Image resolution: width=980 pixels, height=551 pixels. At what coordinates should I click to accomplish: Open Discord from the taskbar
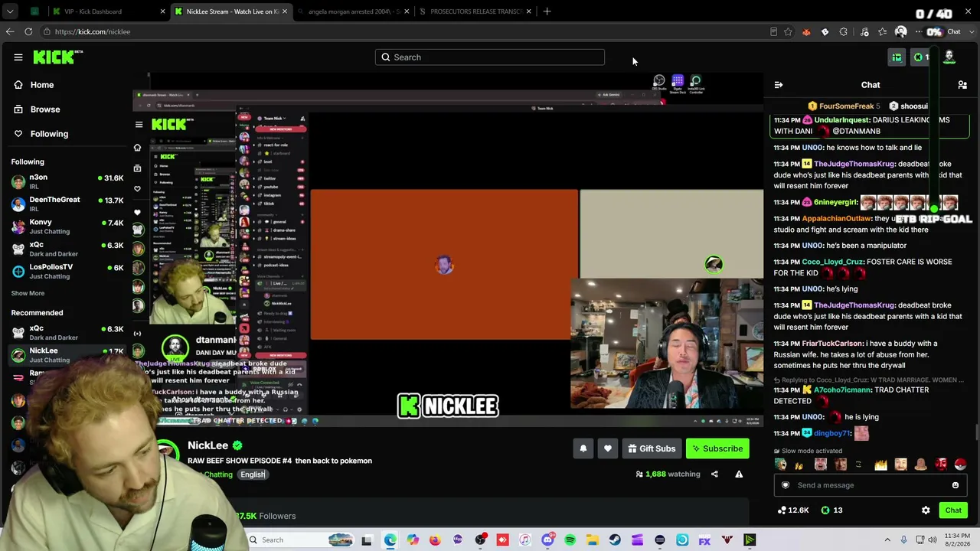click(547, 540)
